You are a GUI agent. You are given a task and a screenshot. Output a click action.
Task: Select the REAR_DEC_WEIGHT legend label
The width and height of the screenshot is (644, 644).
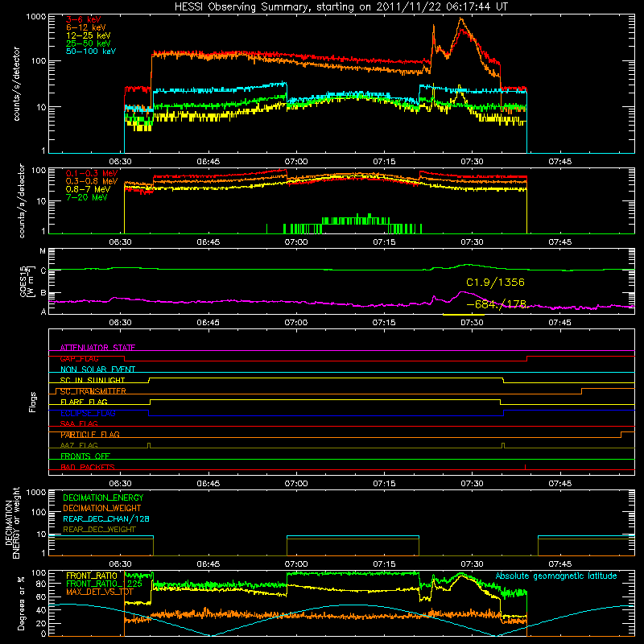click(x=99, y=530)
